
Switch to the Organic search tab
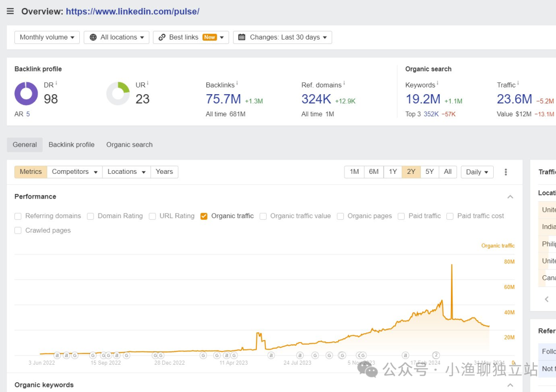(x=129, y=145)
